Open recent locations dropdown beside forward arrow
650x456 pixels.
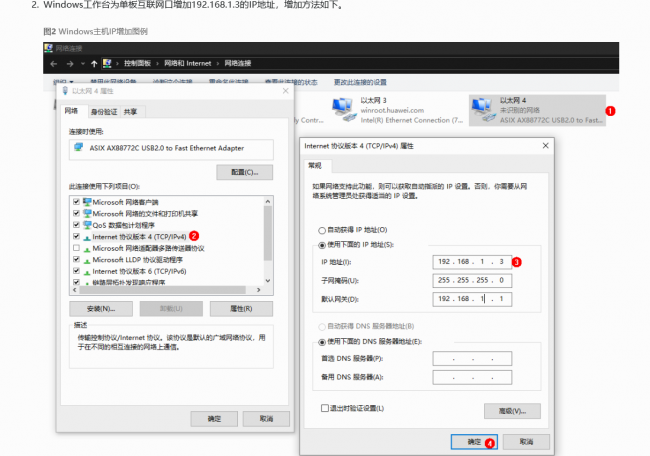(83, 64)
